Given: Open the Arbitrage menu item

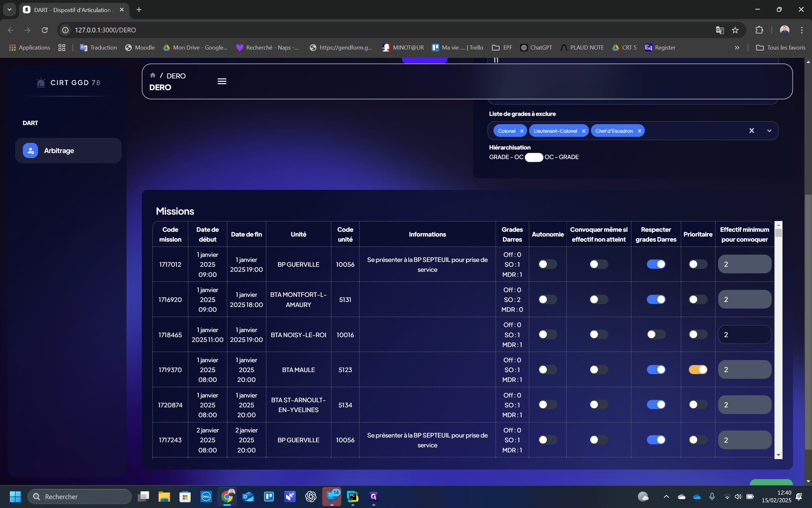Looking at the screenshot, I should 68,150.
